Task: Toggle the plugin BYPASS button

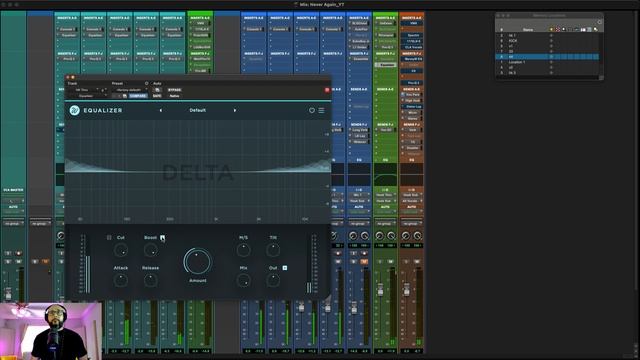Action: point(174,90)
